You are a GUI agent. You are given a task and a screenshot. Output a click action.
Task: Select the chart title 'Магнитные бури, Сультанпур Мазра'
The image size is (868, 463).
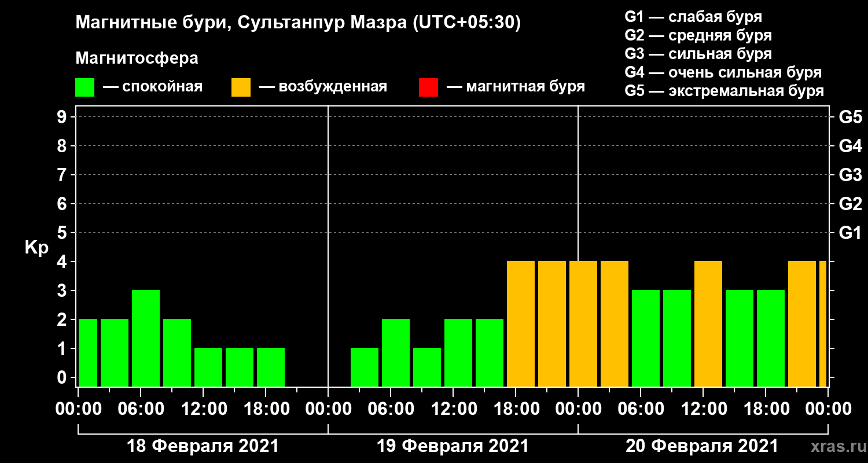click(241, 23)
